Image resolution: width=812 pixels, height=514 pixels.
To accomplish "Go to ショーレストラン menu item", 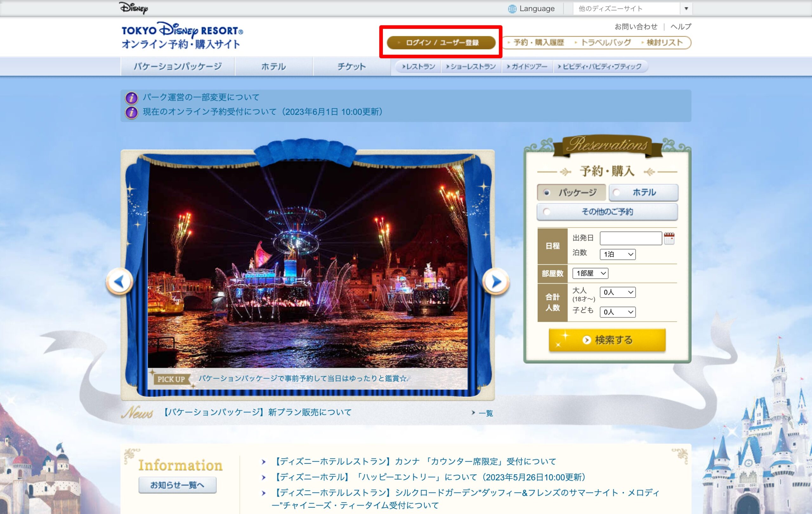I will (x=471, y=66).
